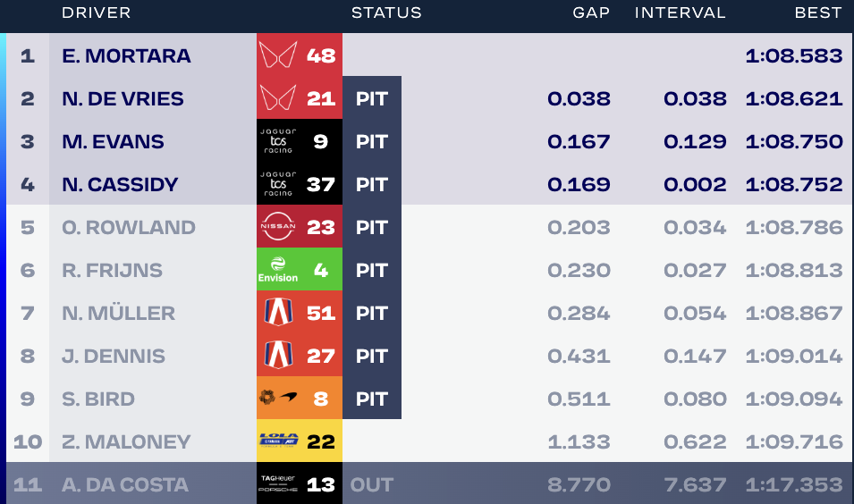Select the DRIVER column header

coord(97,13)
